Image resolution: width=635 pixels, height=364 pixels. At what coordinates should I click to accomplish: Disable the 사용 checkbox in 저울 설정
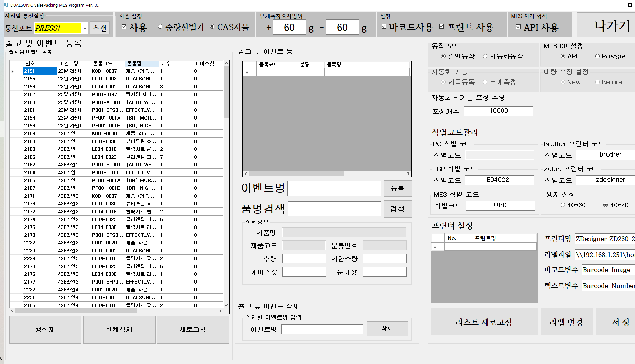tap(124, 26)
